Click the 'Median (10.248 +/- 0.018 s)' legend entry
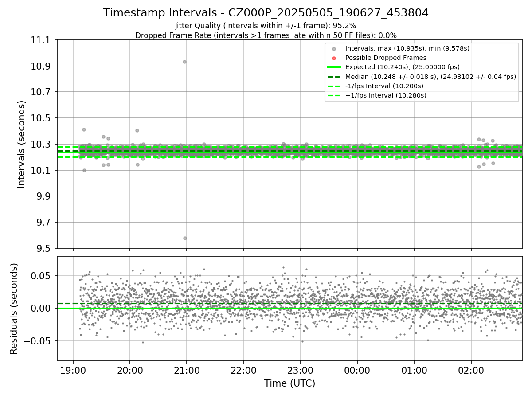This screenshot has width=532, height=399. pos(430,76)
